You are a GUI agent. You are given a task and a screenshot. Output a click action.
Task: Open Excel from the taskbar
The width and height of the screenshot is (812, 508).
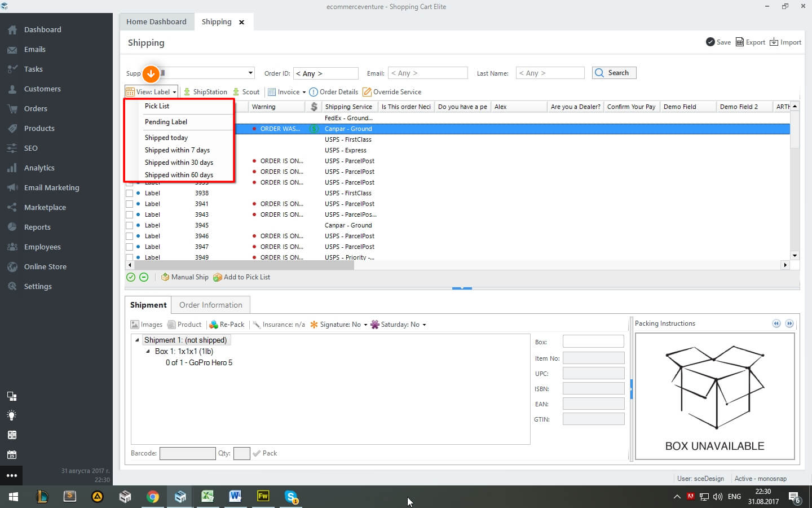tap(208, 497)
